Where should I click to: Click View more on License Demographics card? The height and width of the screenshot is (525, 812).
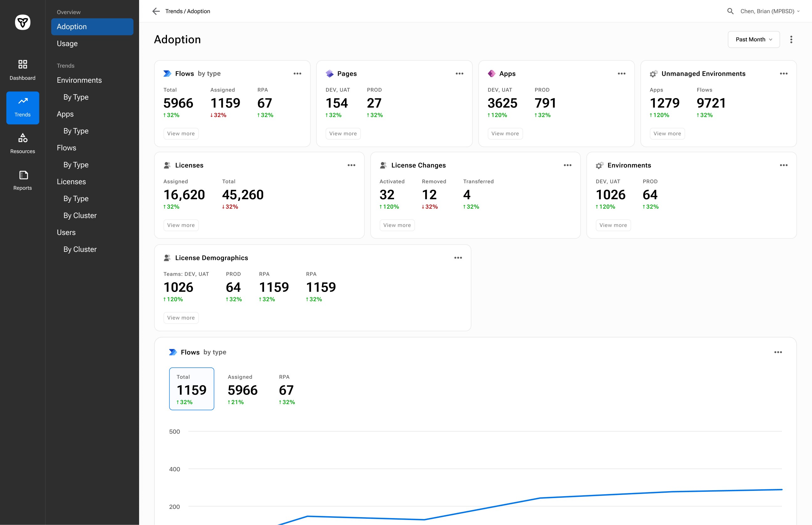(181, 318)
